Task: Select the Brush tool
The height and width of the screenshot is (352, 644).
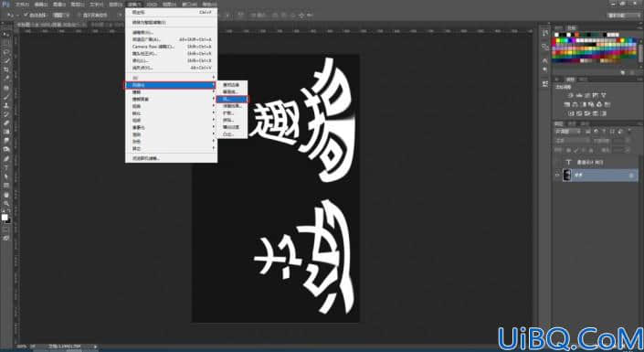Action: pyautogui.click(x=6, y=96)
